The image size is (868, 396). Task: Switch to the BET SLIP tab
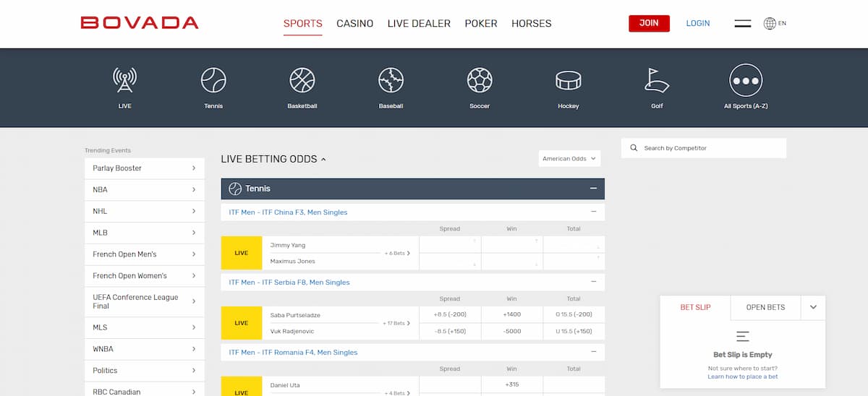(695, 307)
